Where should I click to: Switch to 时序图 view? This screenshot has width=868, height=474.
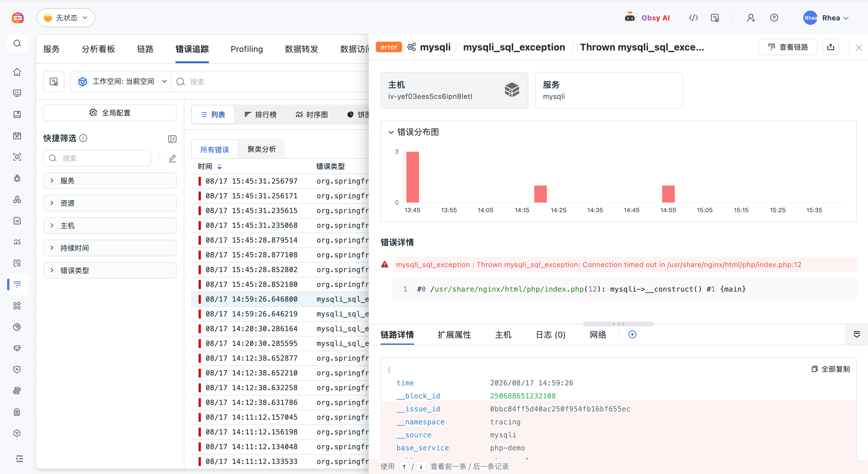point(312,115)
